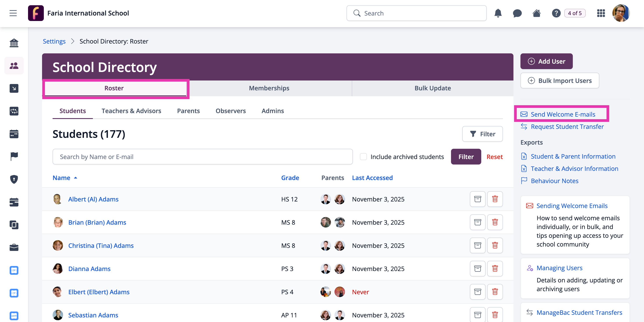Sort by Grade column header
Screen dimensions: 644x322
point(290,178)
